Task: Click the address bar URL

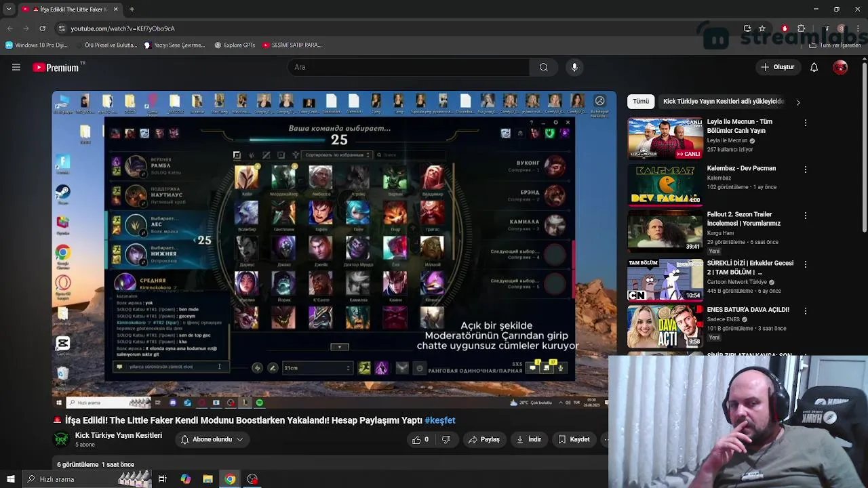Action: pyautogui.click(x=123, y=28)
